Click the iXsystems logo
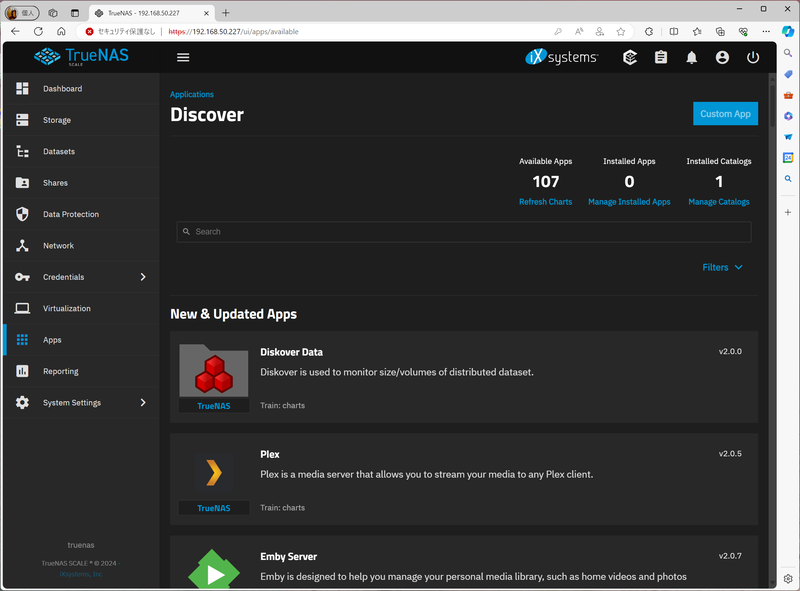Screen dimensions: 800x591 tap(562, 57)
